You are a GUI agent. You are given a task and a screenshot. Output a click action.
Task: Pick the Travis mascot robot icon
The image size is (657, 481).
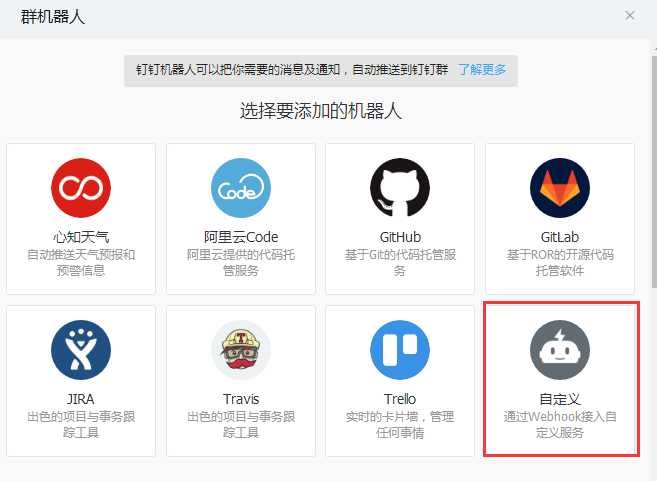point(241,350)
